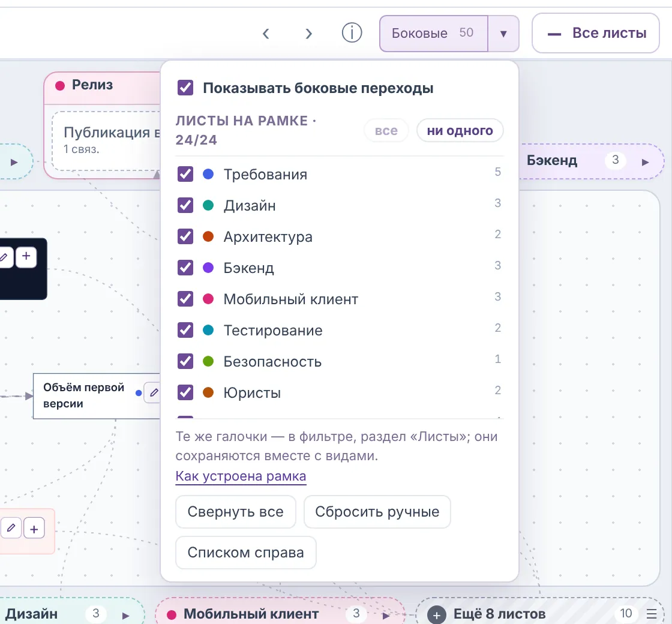Click the plus icon in the pink card
This screenshot has width=672, height=624.
tap(34, 528)
